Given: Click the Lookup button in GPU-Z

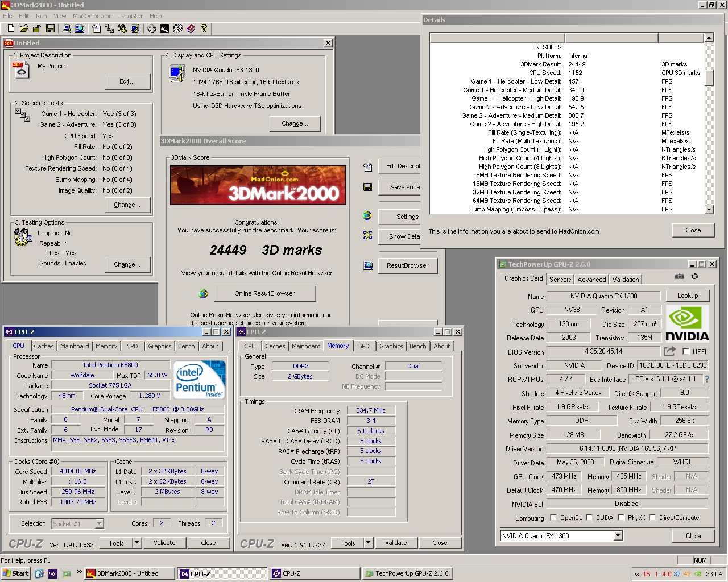Looking at the screenshot, I should 688,296.
